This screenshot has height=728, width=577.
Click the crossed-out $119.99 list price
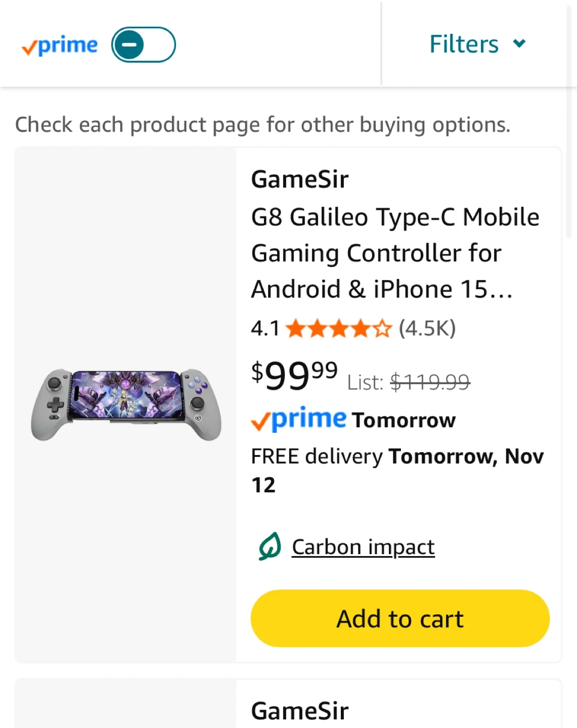[x=430, y=382]
